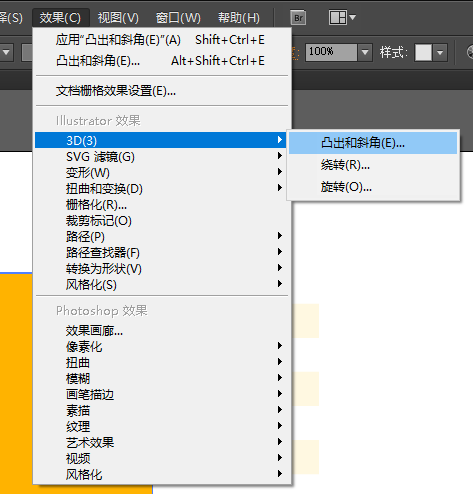473x494 pixels.
Task: Expand the SVG 滤镜(G) submenu
Action: tap(162, 156)
